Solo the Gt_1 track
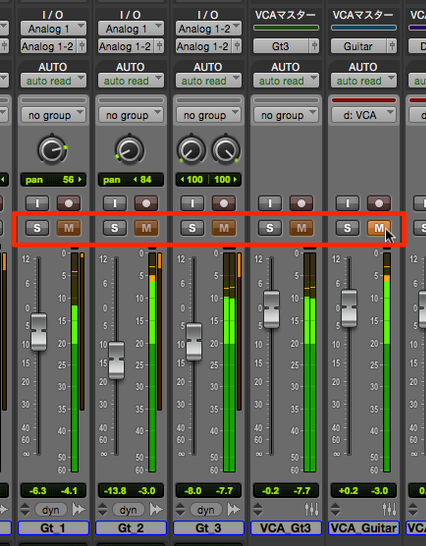 (x=37, y=228)
